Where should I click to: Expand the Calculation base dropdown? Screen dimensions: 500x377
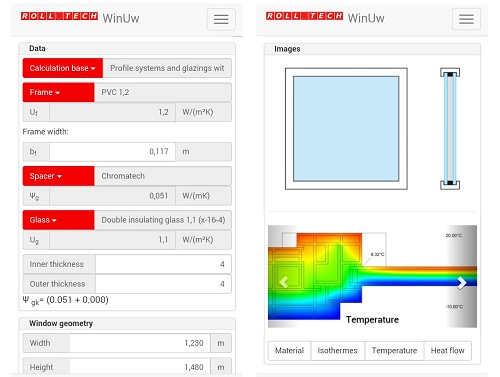pyautogui.click(x=63, y=68)
